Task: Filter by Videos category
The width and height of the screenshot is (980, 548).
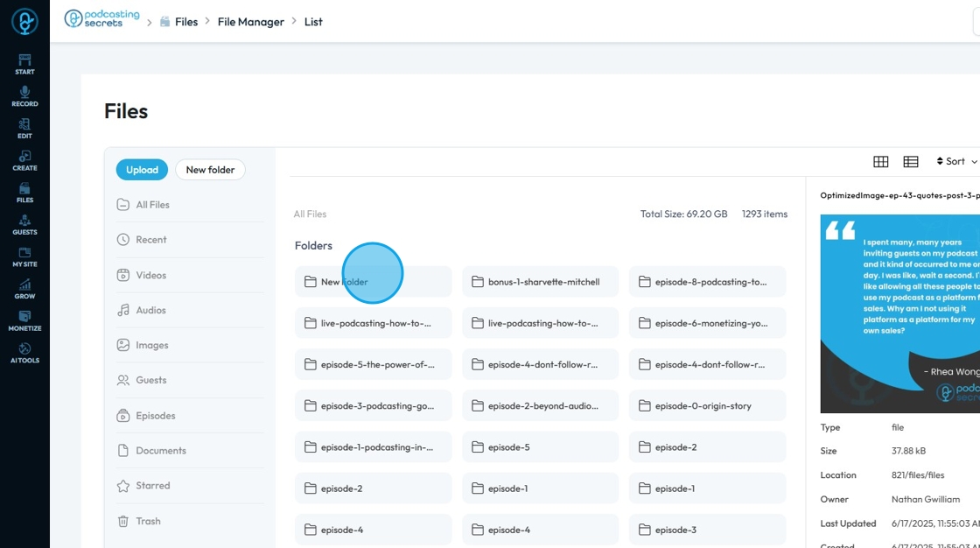Action: (x=150, y=275)
